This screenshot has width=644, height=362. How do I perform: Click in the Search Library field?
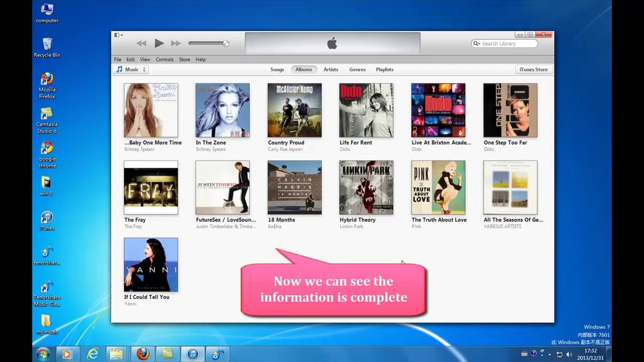[505, 44]
